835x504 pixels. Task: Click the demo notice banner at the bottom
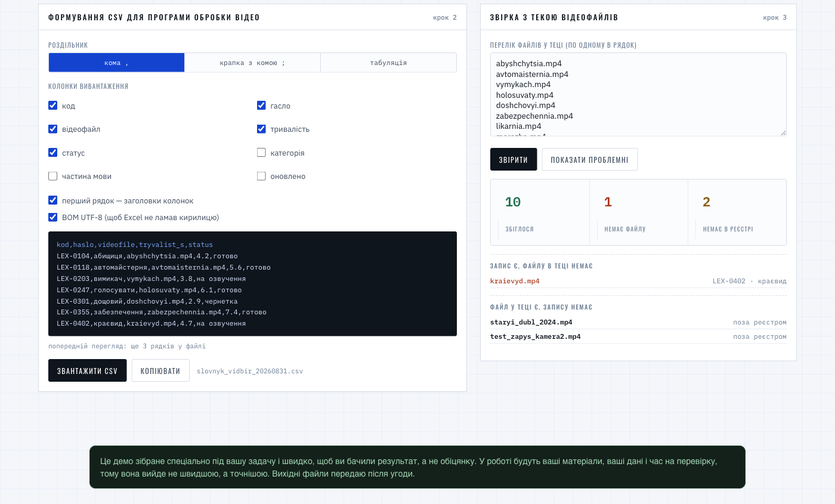coord(417,467)
